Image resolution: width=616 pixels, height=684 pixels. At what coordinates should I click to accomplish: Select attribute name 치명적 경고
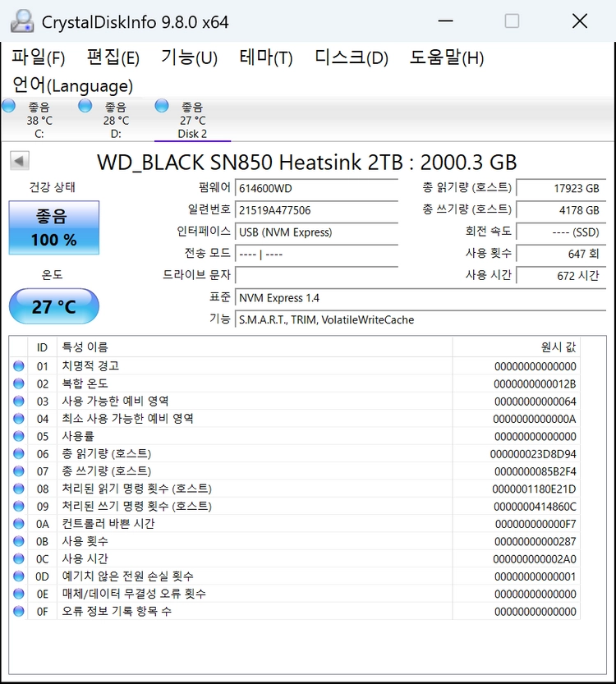[90, 366]
